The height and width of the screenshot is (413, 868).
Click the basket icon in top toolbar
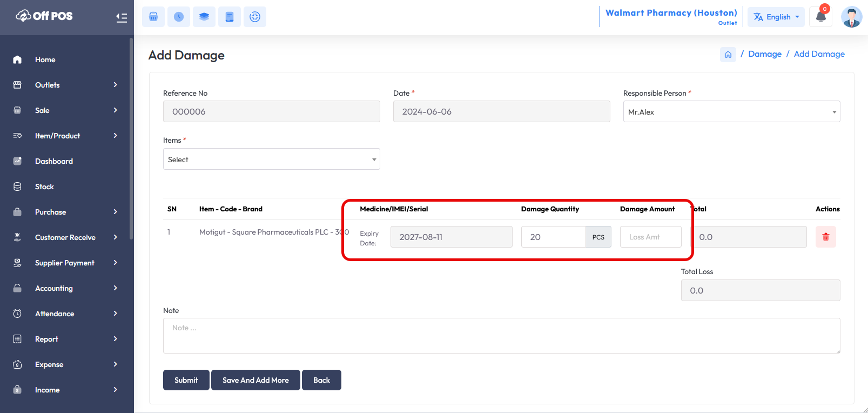point(153,17)
